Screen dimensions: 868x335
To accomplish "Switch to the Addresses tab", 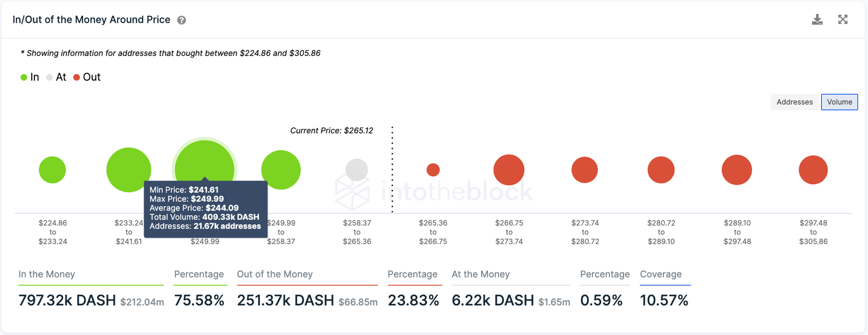I will [794, 102].
